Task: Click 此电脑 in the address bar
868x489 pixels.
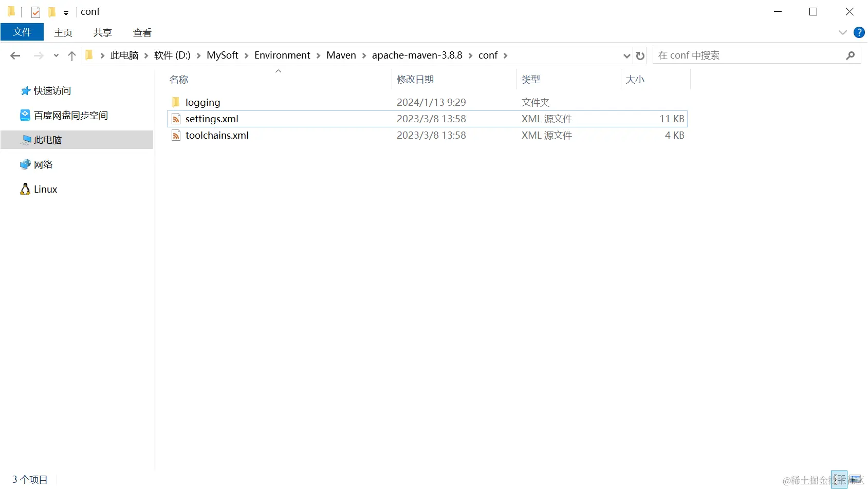Action: [124, 55]
